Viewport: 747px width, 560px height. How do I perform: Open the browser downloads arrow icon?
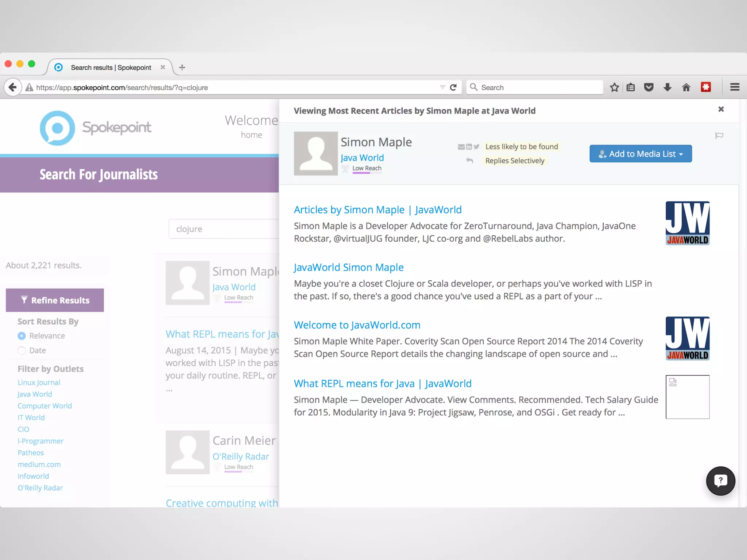click(x=667, y=87)
